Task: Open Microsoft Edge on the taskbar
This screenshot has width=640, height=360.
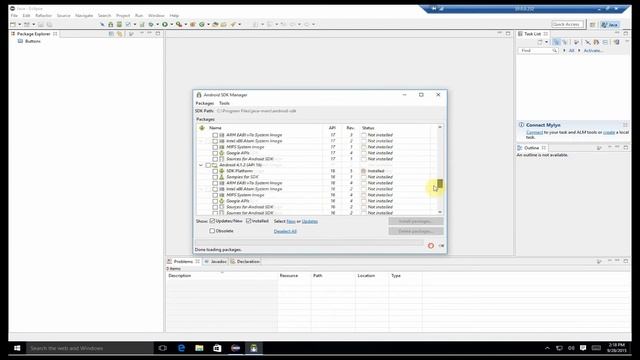Action: 181,348
